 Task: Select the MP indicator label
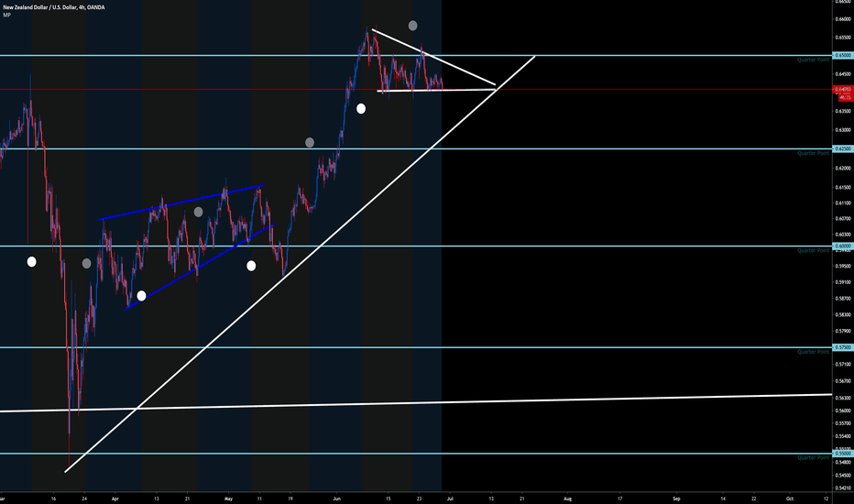click(x=6, y=15)
